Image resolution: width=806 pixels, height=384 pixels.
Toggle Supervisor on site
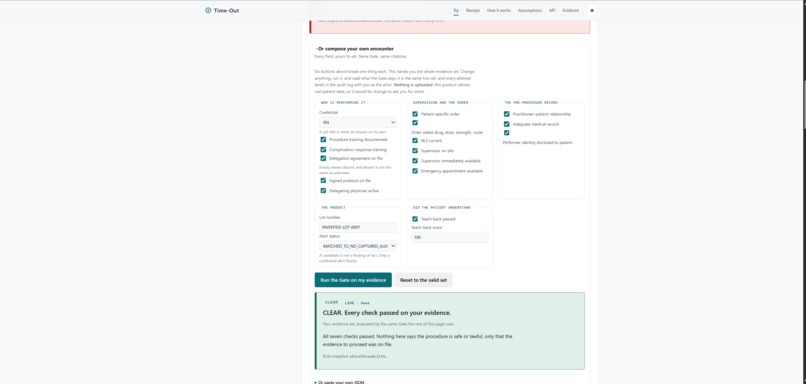pyautogui.click(x=415, y=151)
